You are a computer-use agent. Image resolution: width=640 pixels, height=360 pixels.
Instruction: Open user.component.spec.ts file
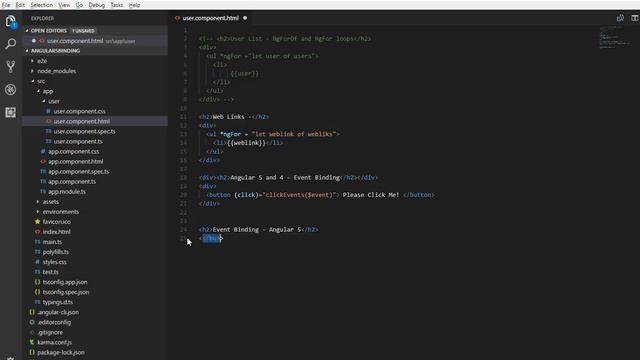(84, 131)
